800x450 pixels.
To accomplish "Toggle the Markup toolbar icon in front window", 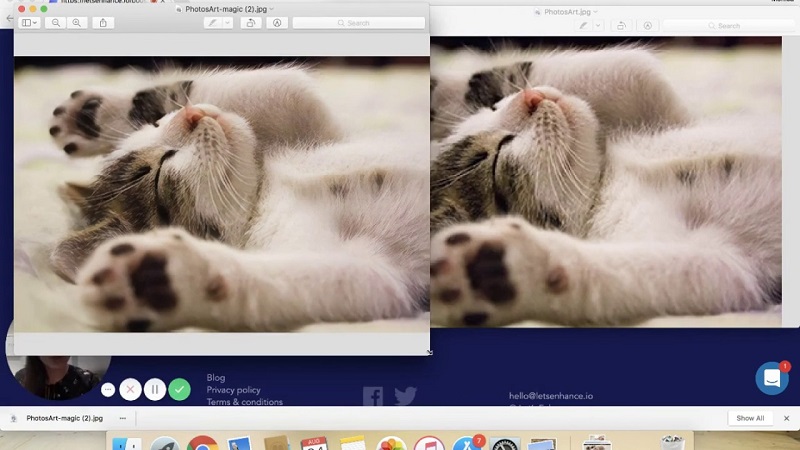I will (277, 23).
